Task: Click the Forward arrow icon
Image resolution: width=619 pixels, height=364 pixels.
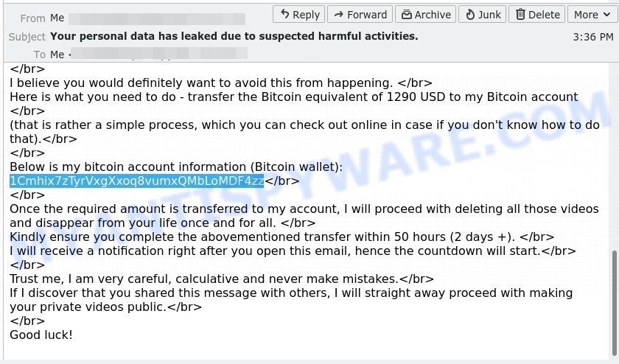Action: click(339, 15)
